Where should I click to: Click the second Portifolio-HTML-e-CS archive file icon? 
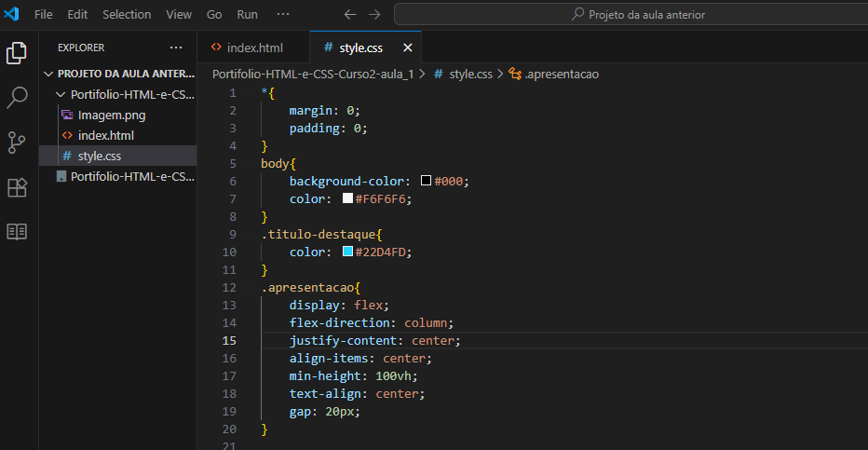(x=61, y=177)
